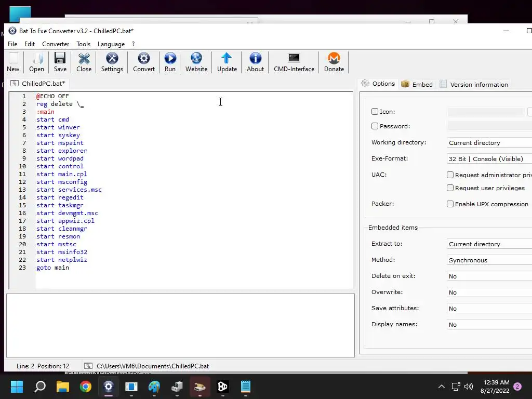Open the Website globe icon

click(x=196, y=62)
